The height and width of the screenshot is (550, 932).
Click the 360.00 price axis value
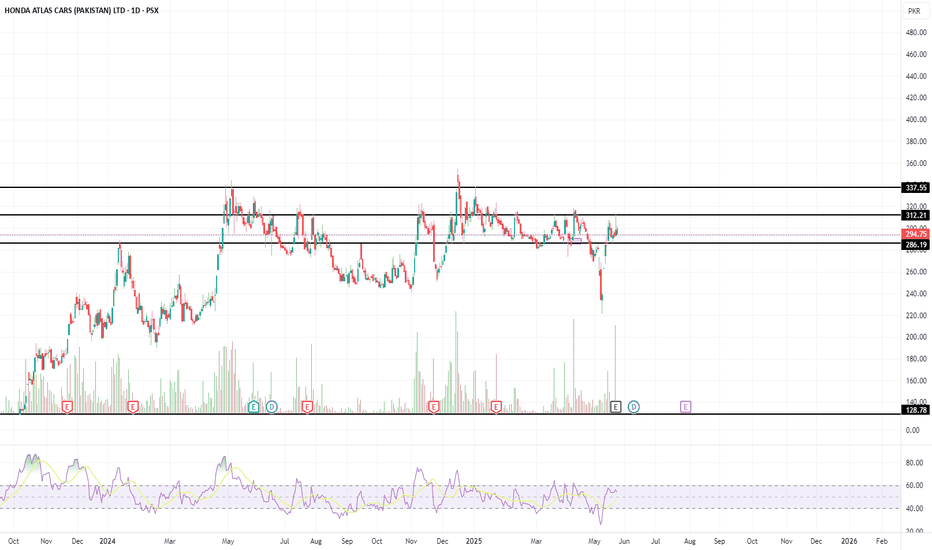(x=916, y=164)
